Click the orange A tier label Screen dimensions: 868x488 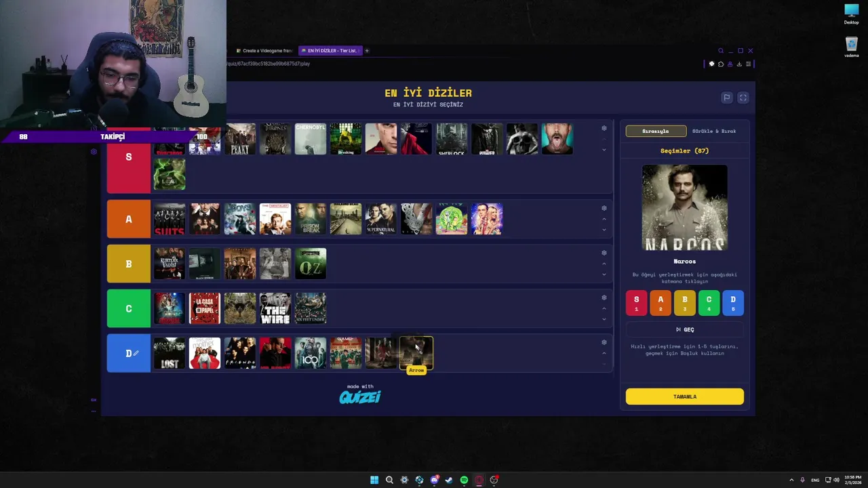[x=129, y=219]
